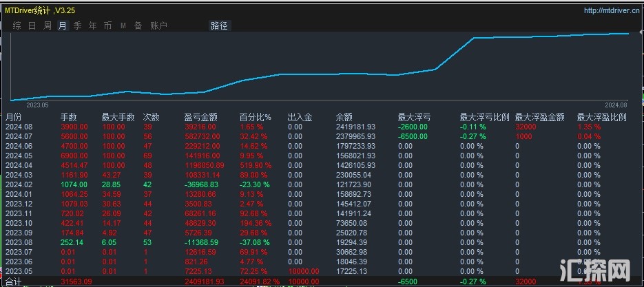Click the 合计 totals row label

(12, 281)
